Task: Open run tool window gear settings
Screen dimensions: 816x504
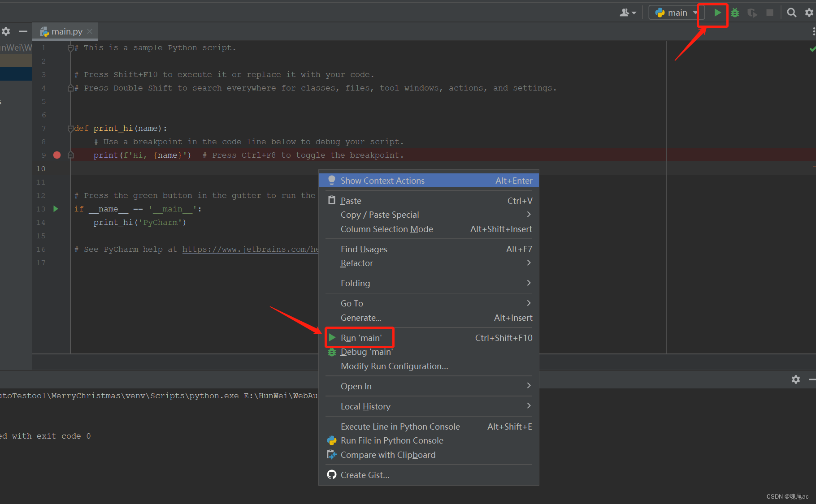Action: [x=796, y=379]
